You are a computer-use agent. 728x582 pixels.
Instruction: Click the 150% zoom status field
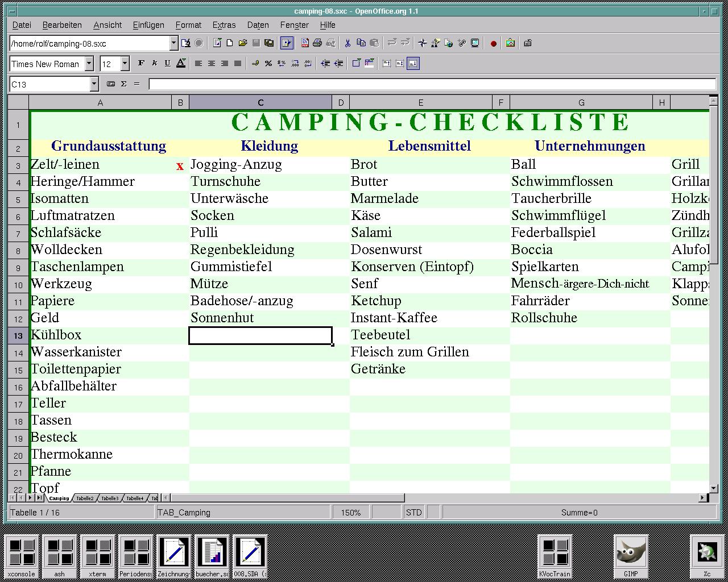pyautogui.click(x=351, y=513)
